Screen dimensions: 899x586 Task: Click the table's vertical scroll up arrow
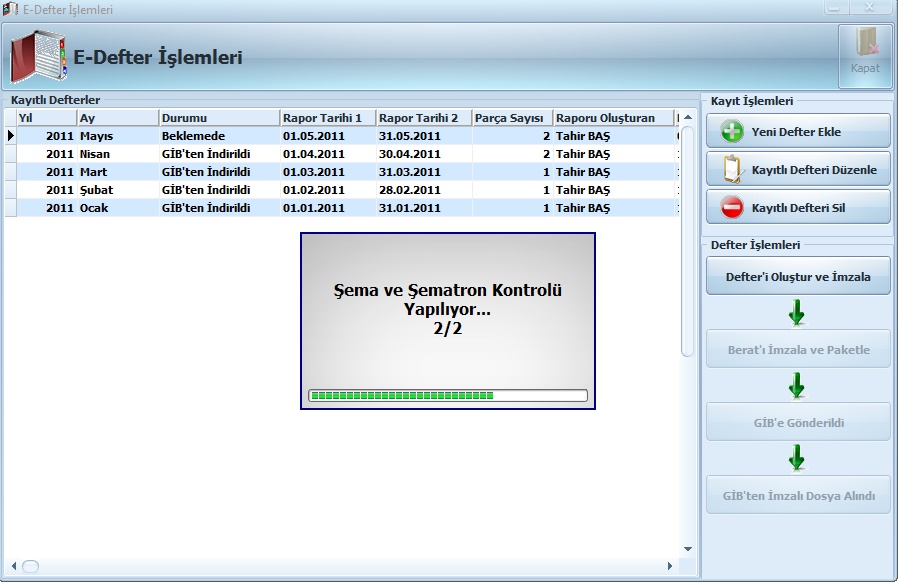(688, 118)
